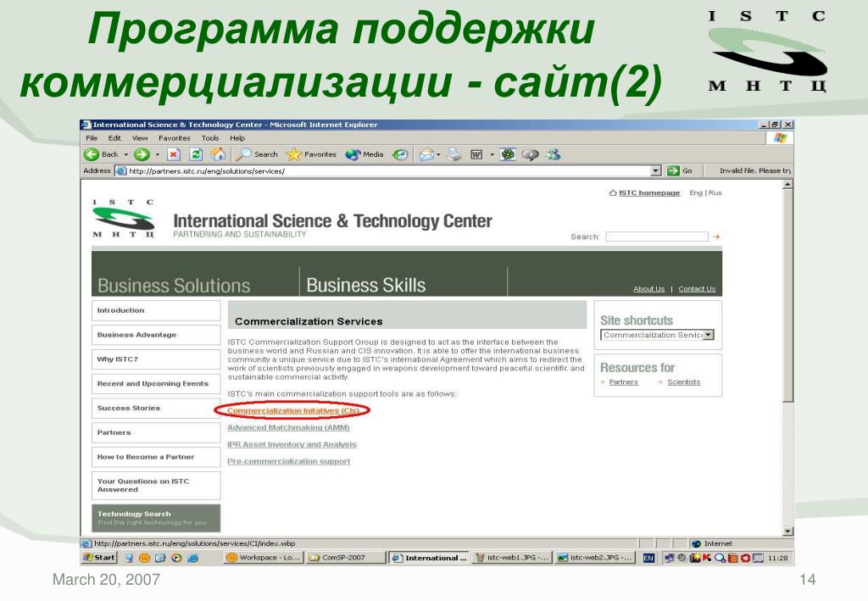Click the Contact Us link
This screenshot has height=601, width=868.
[x=697, y=289]
